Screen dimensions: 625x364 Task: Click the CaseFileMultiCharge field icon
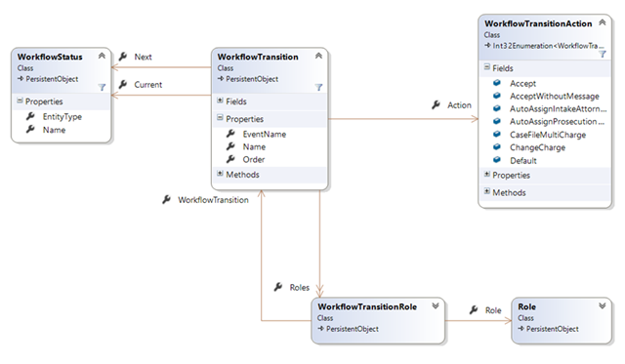pos(497,135)
